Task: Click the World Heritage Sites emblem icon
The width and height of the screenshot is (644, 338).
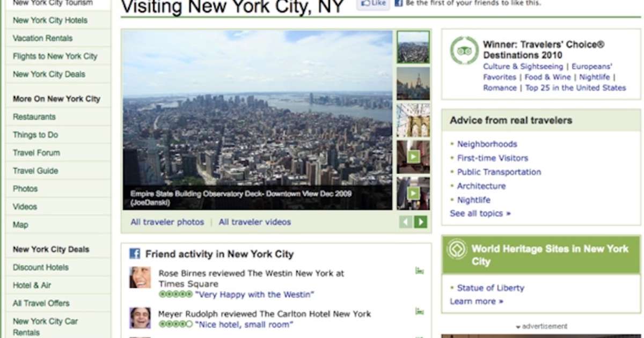Action: coord(457,249)
